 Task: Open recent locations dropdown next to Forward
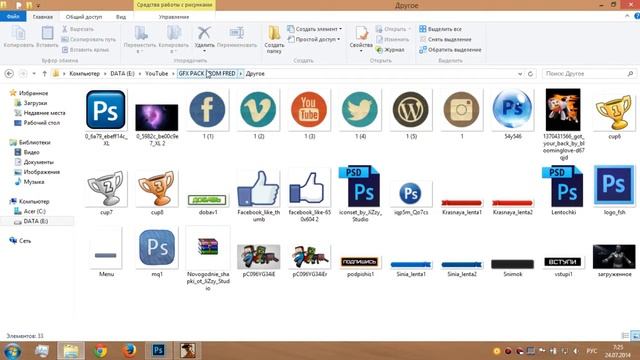pos(34,74)
